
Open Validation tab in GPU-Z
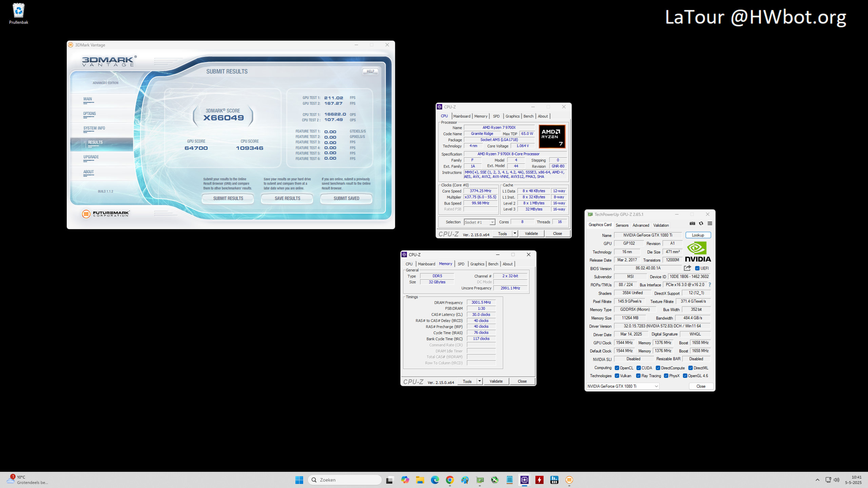[661, 225]
